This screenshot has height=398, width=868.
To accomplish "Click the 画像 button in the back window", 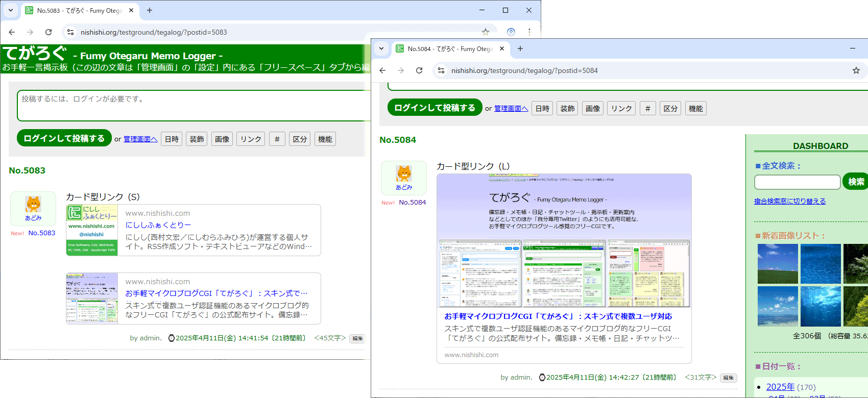I will (x=222, y=139).
